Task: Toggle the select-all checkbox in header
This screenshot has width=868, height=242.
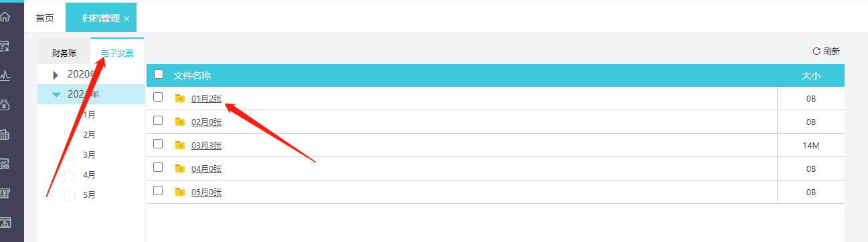Action: pos(159,74)
